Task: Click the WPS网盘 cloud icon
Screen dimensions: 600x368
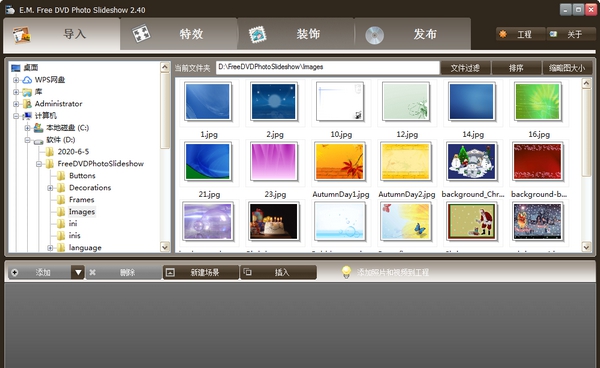Action: point(27,80)
